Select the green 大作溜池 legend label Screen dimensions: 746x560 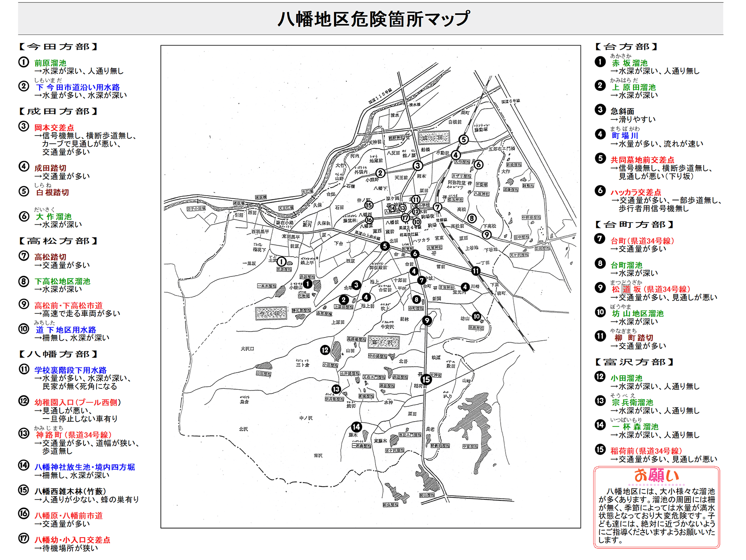(53, 217)
